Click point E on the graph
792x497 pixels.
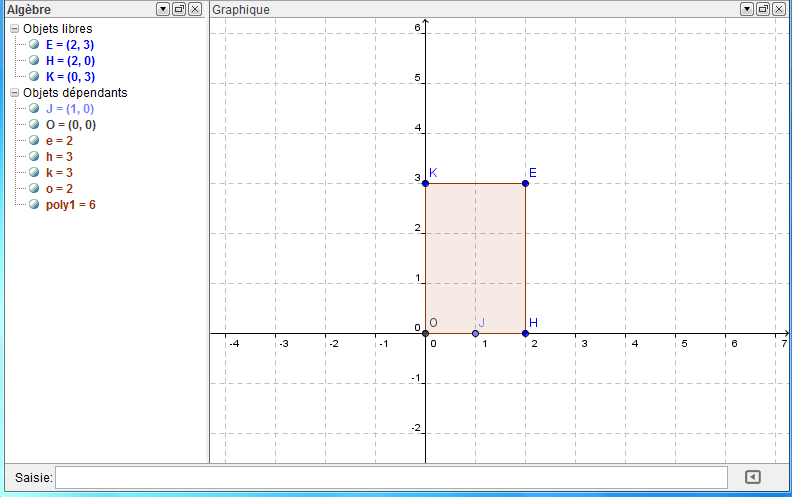[525, 183]
